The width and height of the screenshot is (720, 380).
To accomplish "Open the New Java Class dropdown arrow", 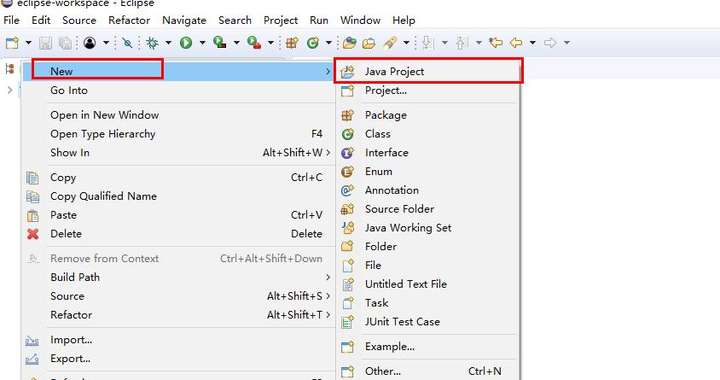I will (328, 43).
